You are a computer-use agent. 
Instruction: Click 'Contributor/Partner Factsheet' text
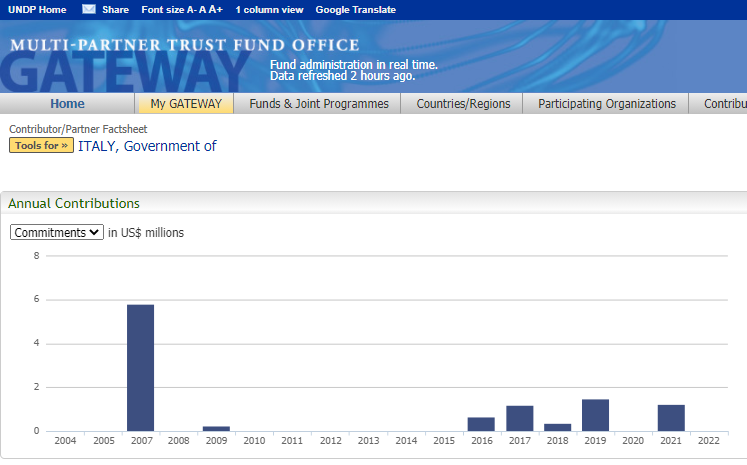click(x=78, y=129)
